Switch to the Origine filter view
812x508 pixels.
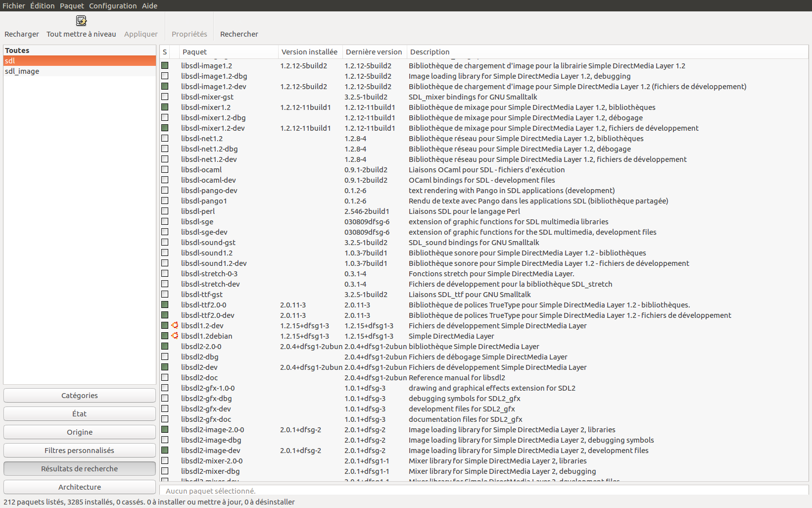pyautogui.click(x=80, y=432)
